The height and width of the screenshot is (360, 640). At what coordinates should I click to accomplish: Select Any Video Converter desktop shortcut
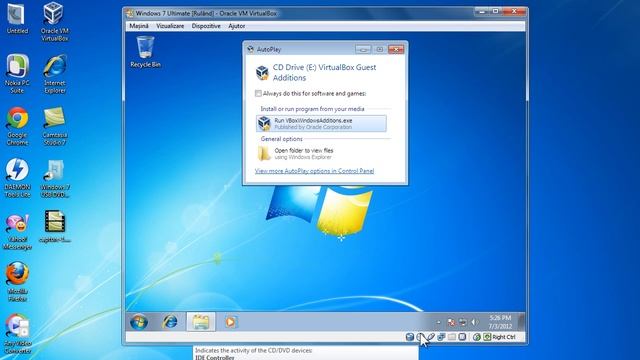[x=17, y=334]
